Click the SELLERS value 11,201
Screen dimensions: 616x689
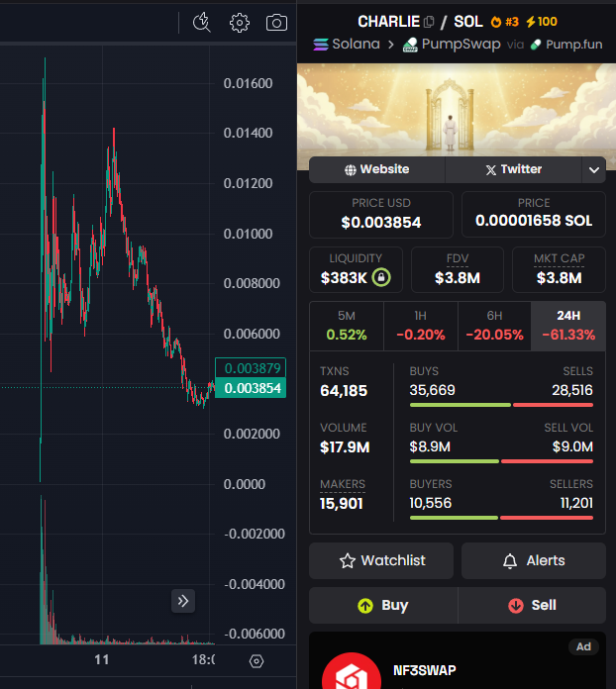tap(576, 503)
